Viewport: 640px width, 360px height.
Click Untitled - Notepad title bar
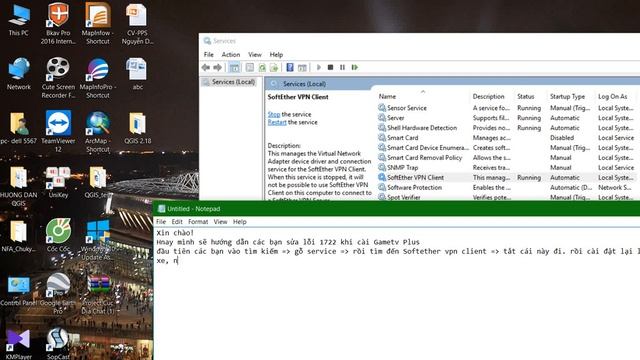coord(397,209)
